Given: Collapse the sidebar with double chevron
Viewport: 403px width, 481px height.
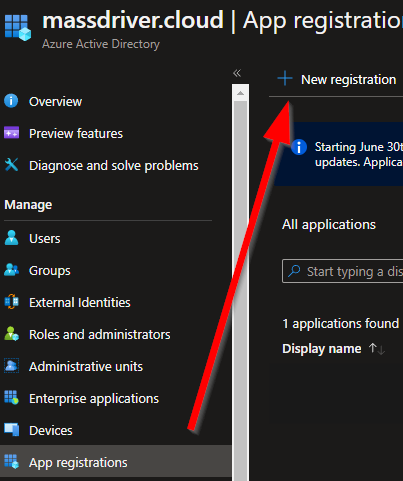Looking at the screenshot, I should coord(237,73).
